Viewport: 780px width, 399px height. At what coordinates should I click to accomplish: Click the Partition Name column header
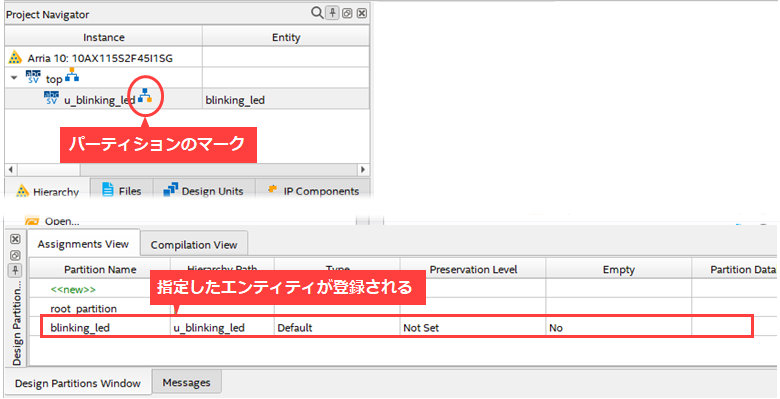100,269
